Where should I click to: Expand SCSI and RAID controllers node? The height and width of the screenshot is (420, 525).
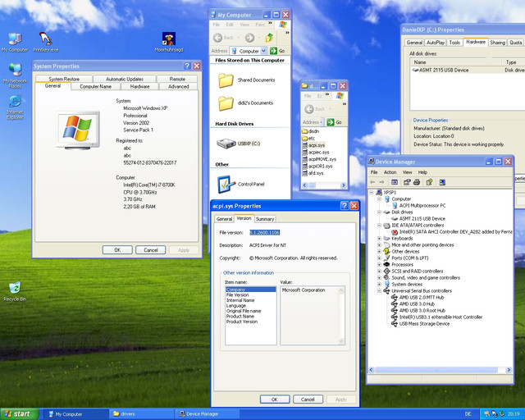(379, 272)
